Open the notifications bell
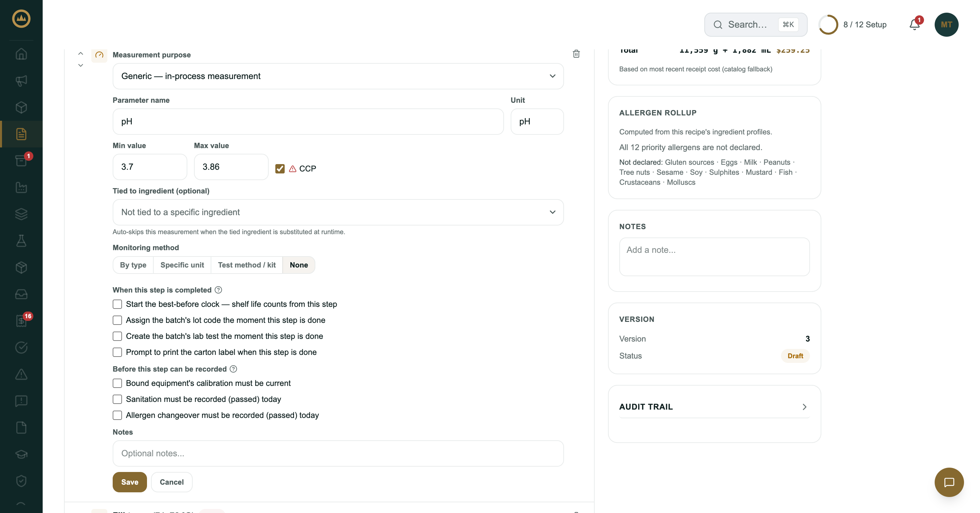 pos(915,25)
